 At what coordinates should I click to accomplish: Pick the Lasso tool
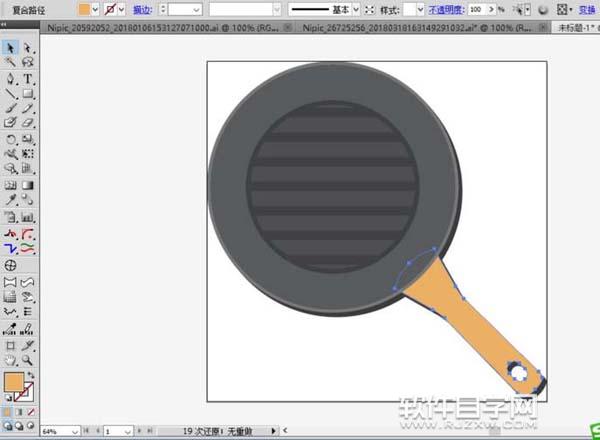(28, 62)
